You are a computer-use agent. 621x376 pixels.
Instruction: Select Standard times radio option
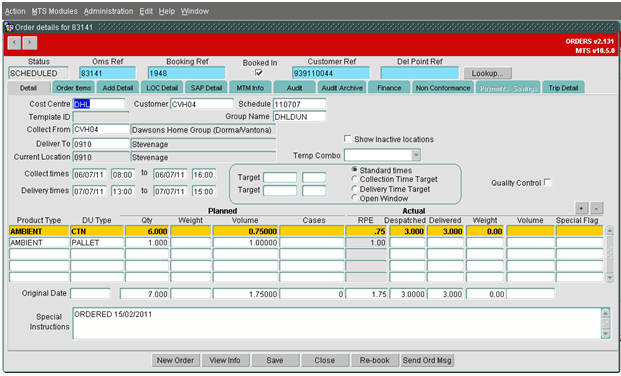[354, 170]
